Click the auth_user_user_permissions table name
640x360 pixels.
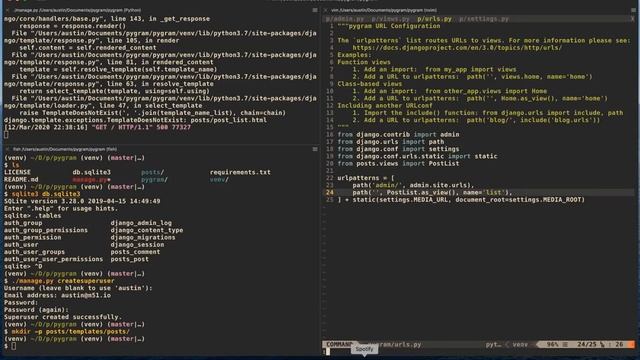coord(53,259)
